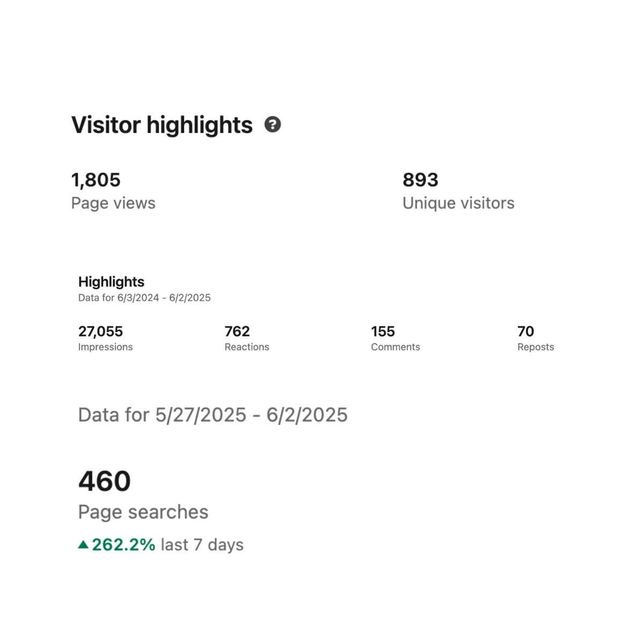The height and width of the screenshot is (644, 644).
Task: Select Data for 5/27/2025 - 6/2/2025 text
Action: [x=213, y=415]
